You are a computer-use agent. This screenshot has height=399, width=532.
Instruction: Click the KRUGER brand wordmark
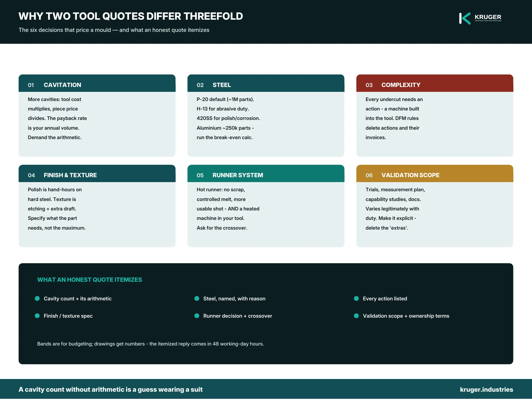488,18
